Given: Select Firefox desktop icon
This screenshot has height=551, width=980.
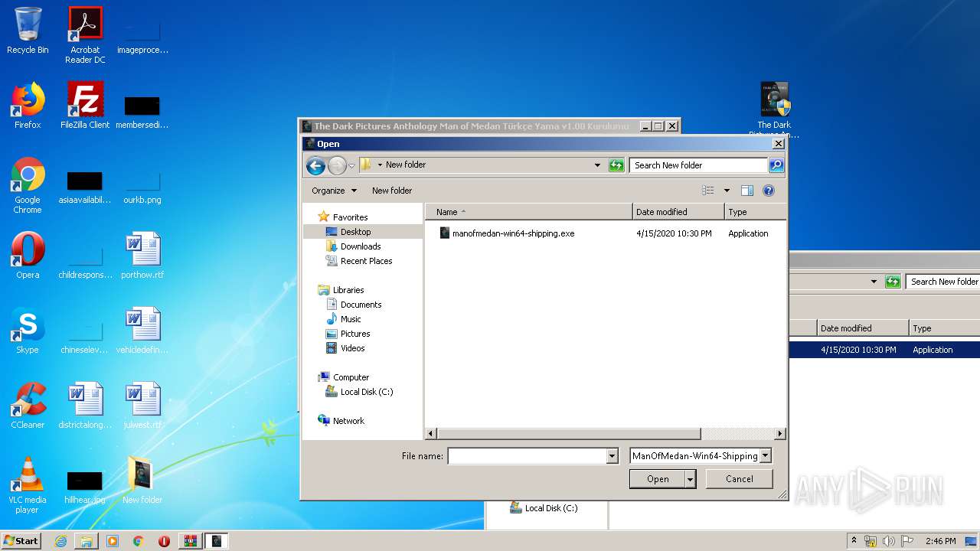Looking at the screenshot, I should [x=28, y=106].
